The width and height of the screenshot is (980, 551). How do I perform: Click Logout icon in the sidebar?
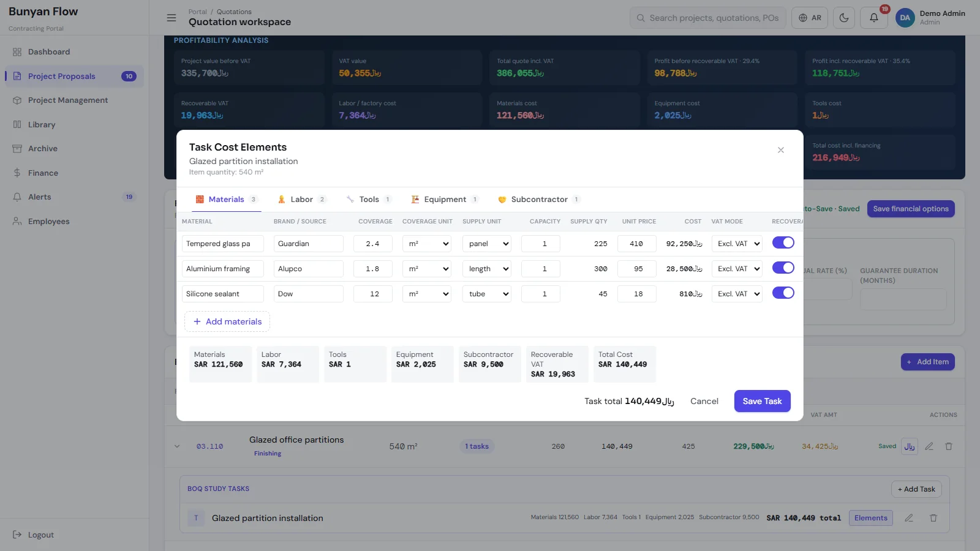coord(17,534)
